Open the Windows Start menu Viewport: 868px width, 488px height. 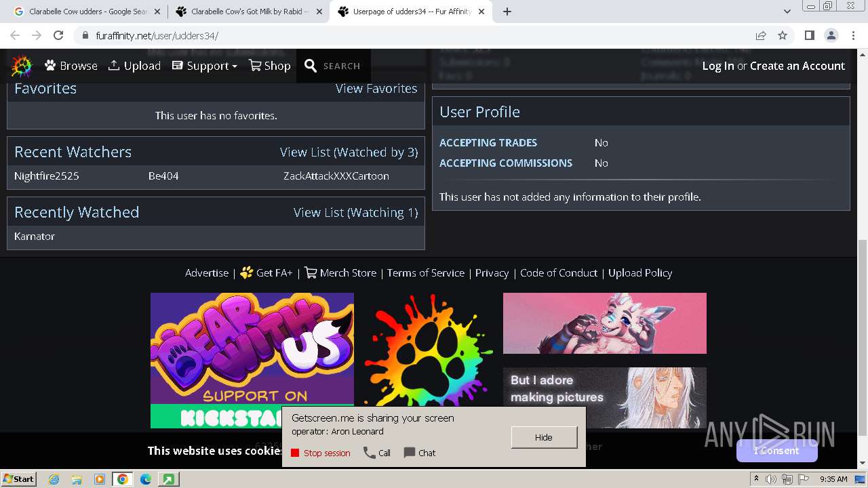[x=18, y=479]
